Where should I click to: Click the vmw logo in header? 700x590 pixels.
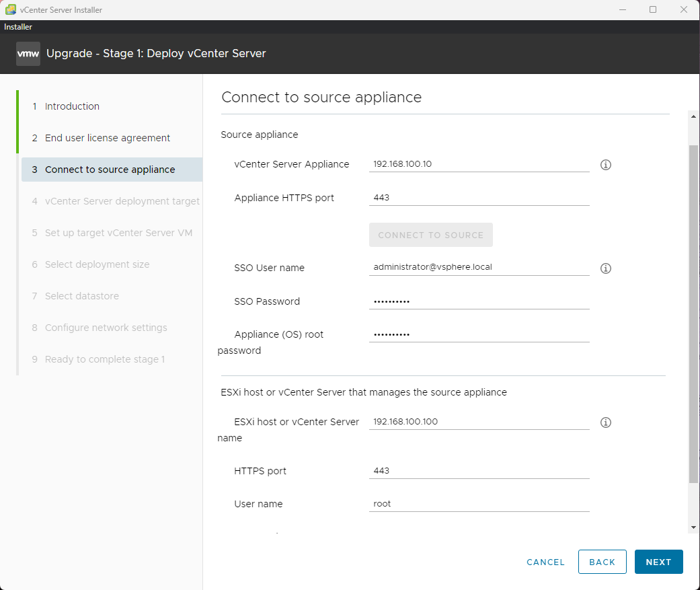[28, 53]
